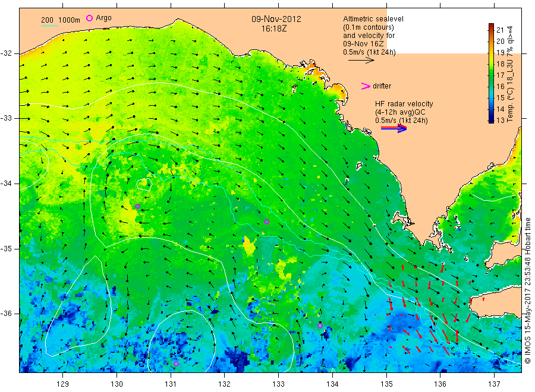Click the colorbar value 13
This screenshot has height=392, width=535.
(500, 121)
